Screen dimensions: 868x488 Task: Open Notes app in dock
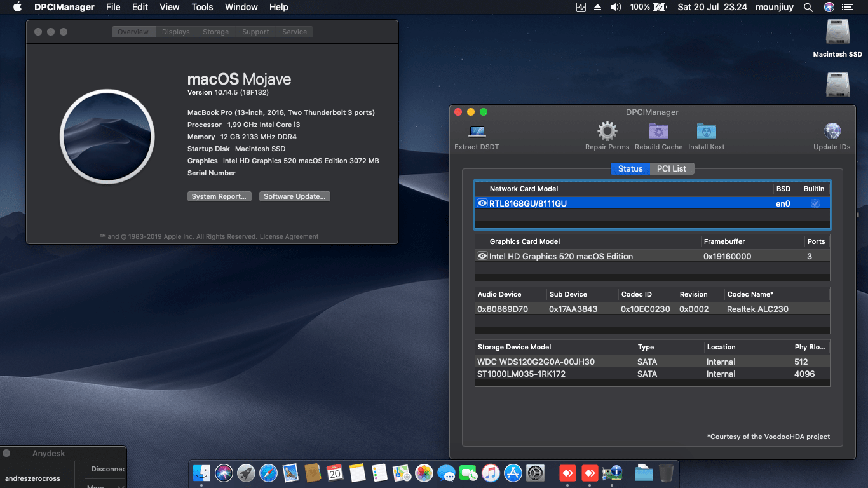coord(357,473)
